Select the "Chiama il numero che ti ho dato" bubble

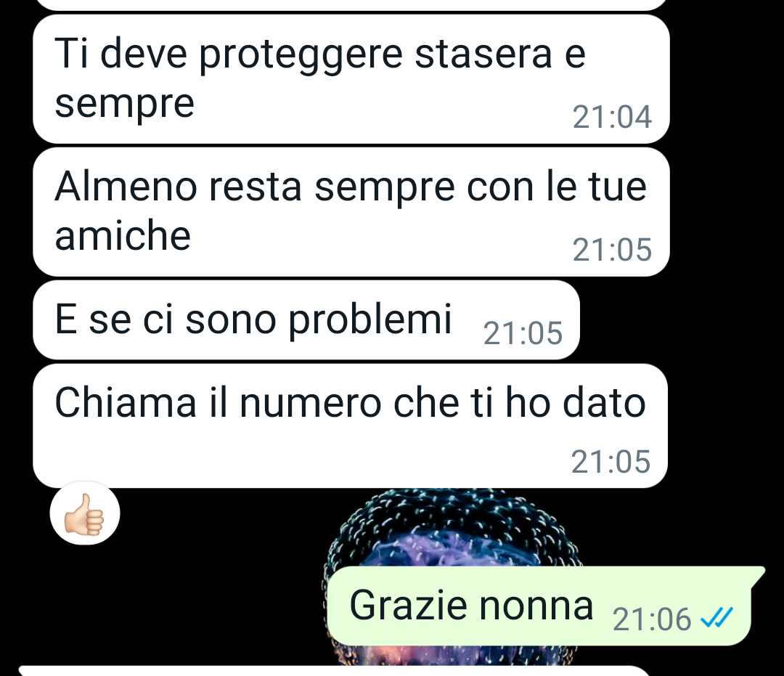(x=350, y=426)
